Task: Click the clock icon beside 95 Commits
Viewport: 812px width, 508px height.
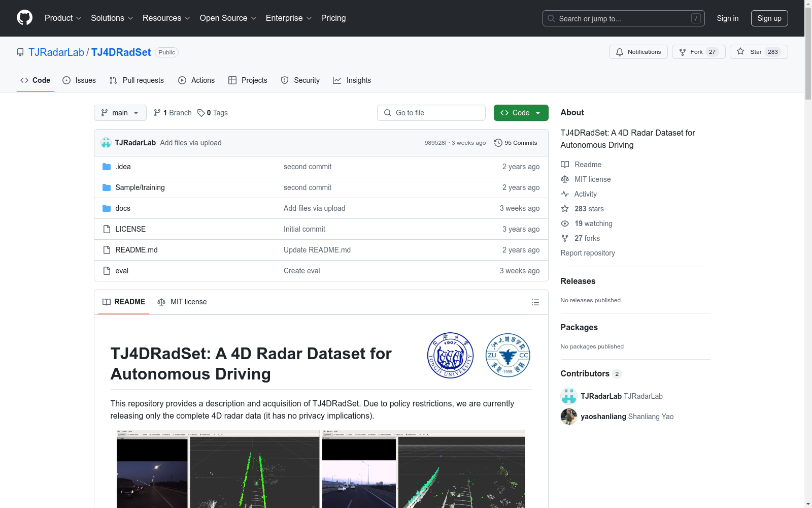Action: click(498, 143)
